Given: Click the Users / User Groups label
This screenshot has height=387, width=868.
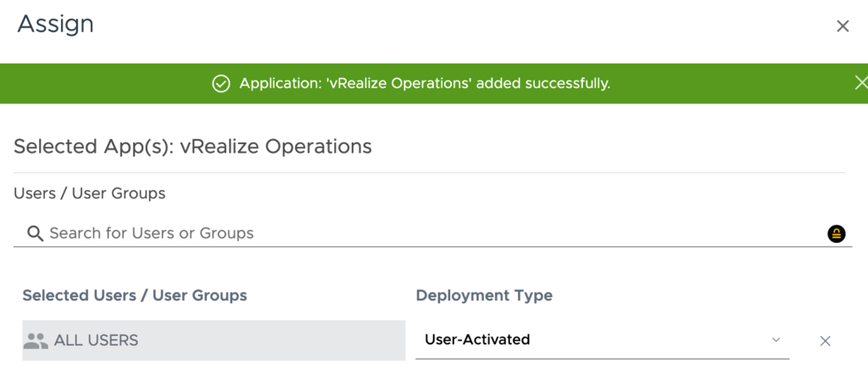Looking at the screenshot, I should tap(90, 193).
